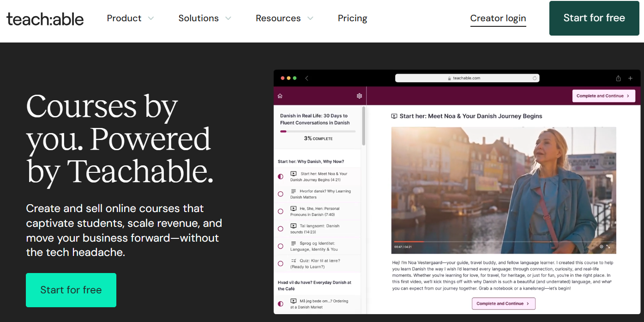Click the teachable.com address bar
This screenshot has width=644, height=322.
click(x=467, y=78)
